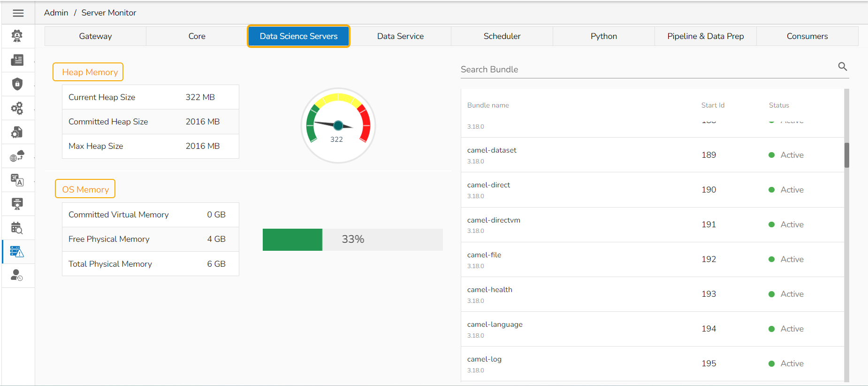Screen dimensions: 868x386
Task: Open the Pipeline & Data Prep tab
Action: 705,36
